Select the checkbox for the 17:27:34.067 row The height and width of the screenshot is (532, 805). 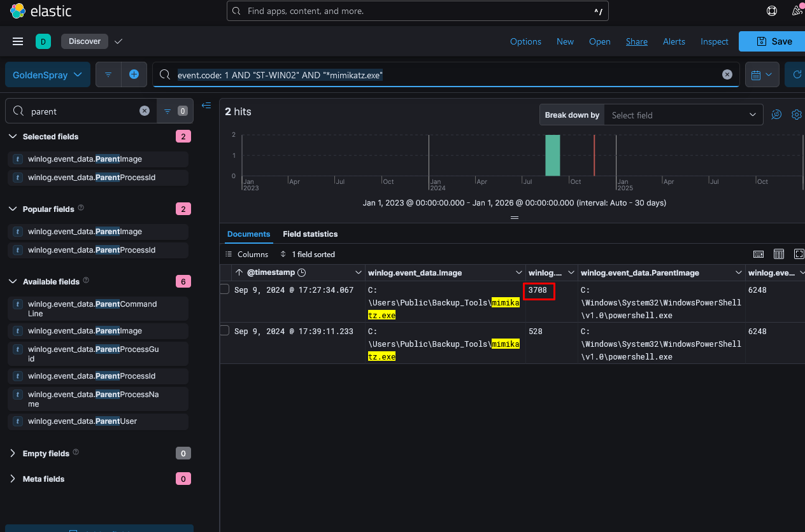[224, 290]
